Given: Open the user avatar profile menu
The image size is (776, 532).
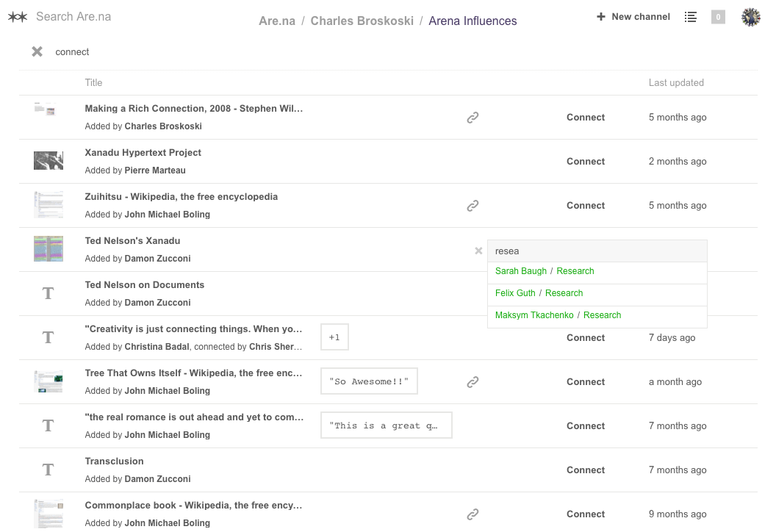Looking at the screenshot, I should pos(751,17).
